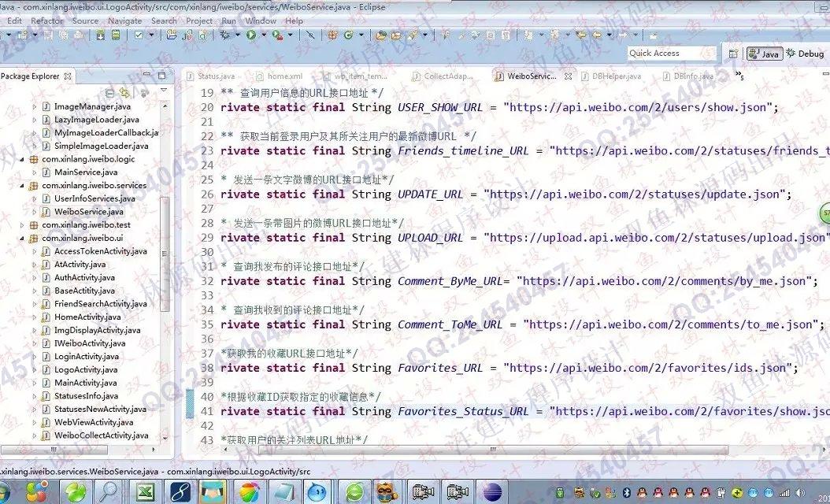The image size is (830, 504).
Task: Close the Package Explorer tab
Action: tap(68, 76)
